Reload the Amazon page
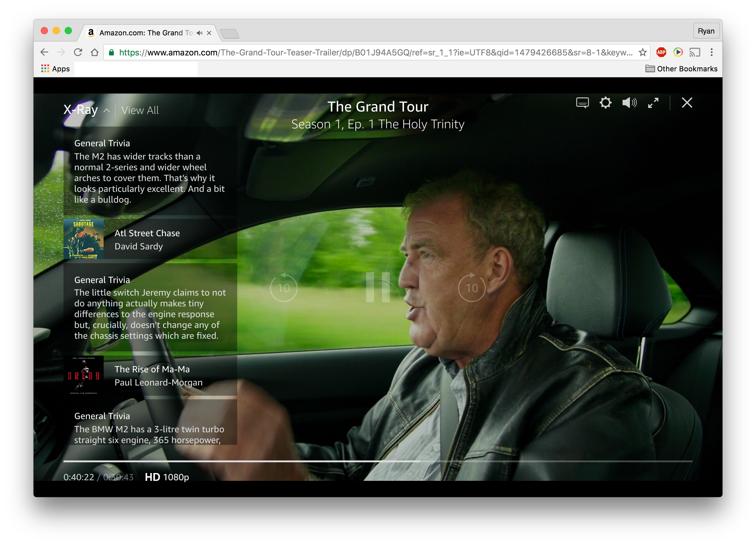This screenshot has width=756, height=545. click(x=78, y=52)
